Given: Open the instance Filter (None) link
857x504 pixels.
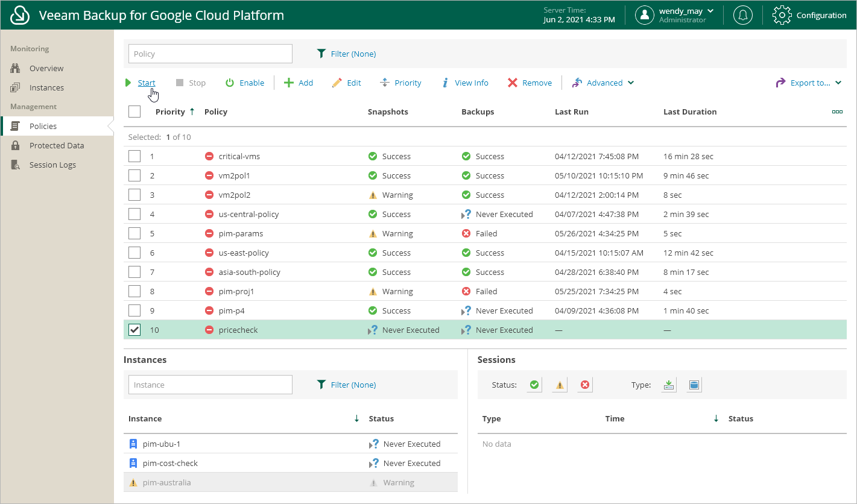Looking at the screenshot, I should [x=347, y=385].
